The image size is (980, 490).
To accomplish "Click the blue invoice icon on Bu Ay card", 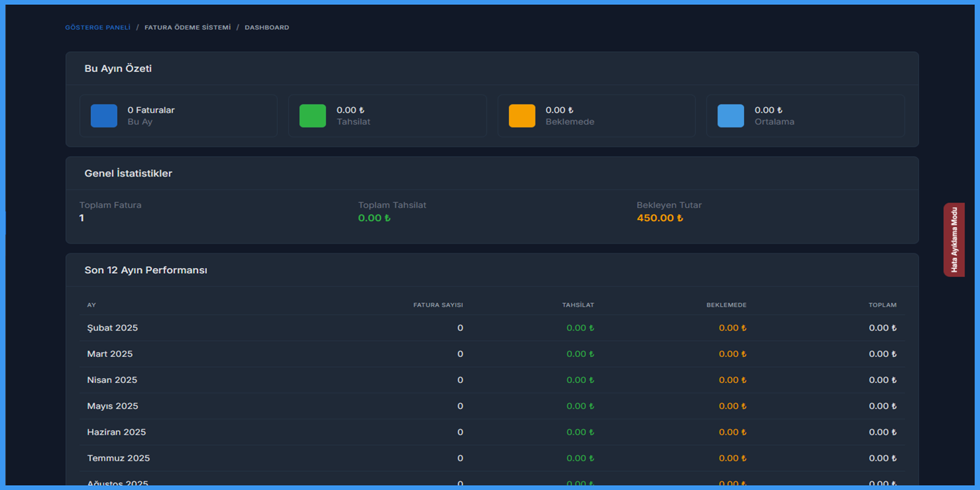I will pyautogui.click(x=104, y=115).
